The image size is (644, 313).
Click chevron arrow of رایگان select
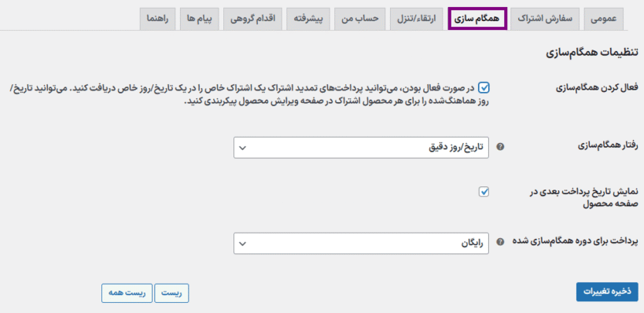[x=242, y=244]
